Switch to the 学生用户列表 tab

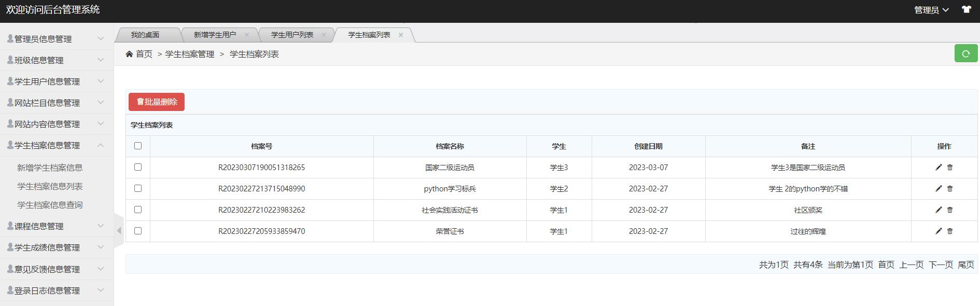(292, 35)
